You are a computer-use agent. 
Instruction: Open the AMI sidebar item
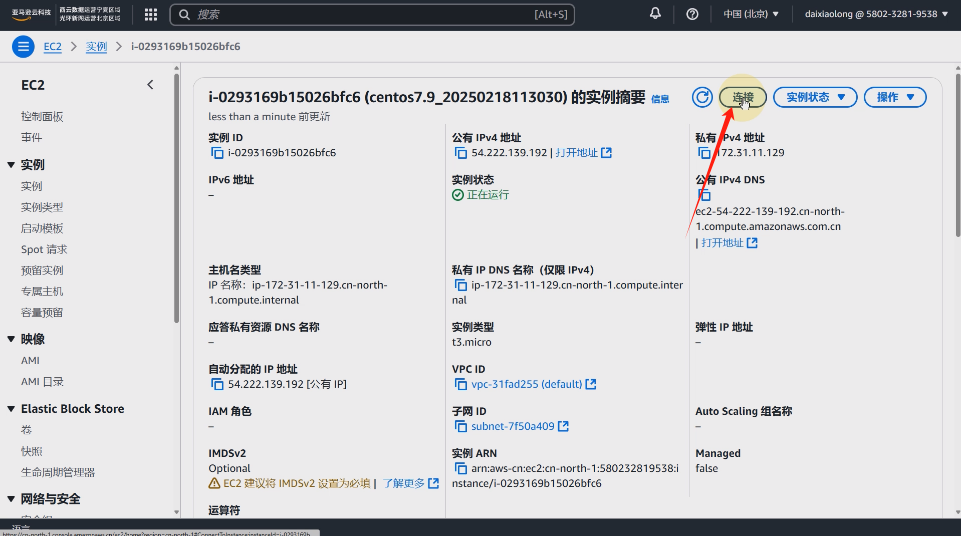click(x=30, y=361)
